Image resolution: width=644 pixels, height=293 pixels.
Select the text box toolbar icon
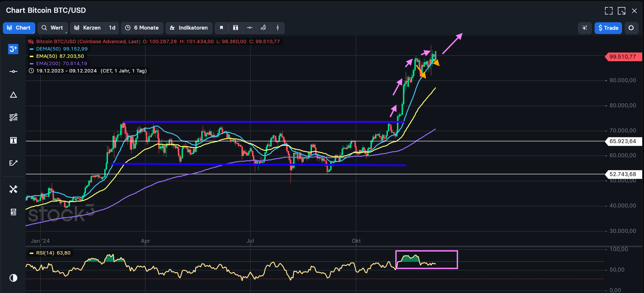click(x=235, y=28)
